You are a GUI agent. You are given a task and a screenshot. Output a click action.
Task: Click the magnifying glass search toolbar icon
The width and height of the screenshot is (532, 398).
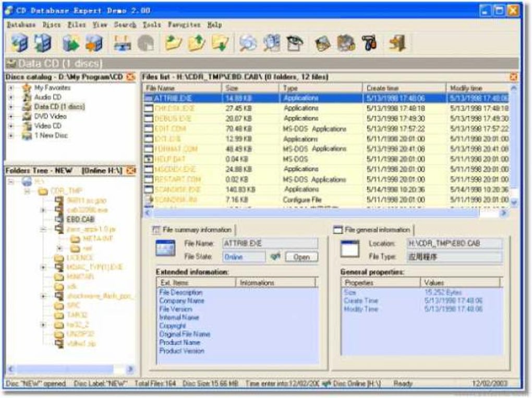click(x=248, y=43)
